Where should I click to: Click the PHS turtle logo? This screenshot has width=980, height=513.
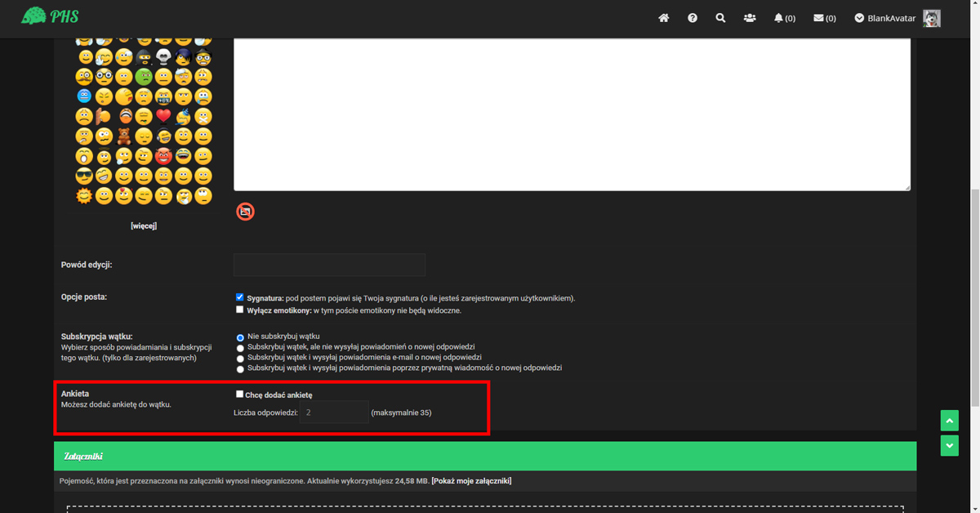click(50, 16)
